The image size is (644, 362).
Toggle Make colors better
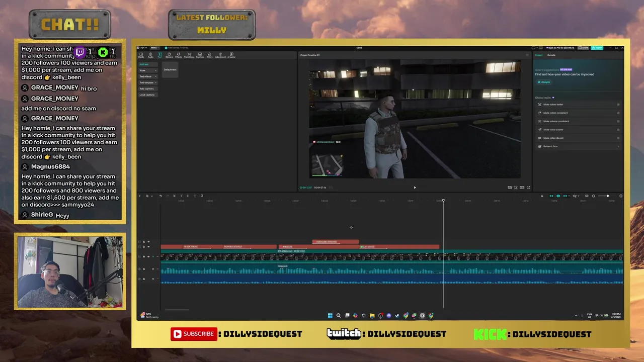pos(618,105)
